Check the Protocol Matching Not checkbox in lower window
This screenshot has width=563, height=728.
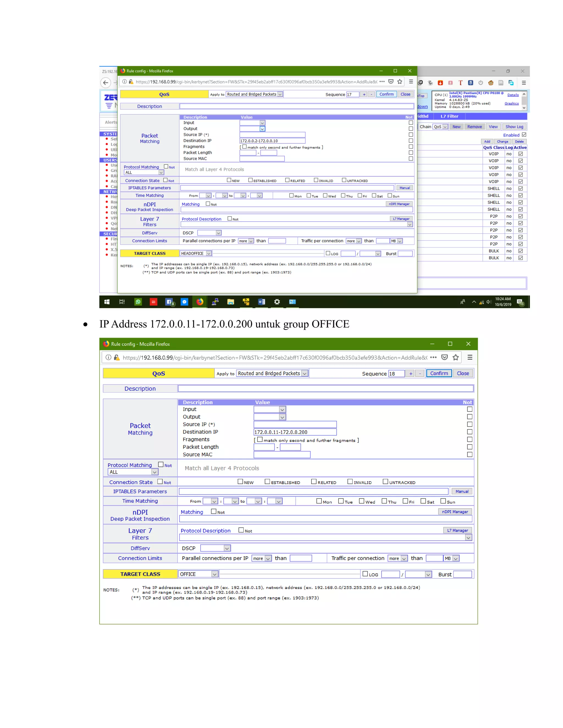tap(161, 464)
